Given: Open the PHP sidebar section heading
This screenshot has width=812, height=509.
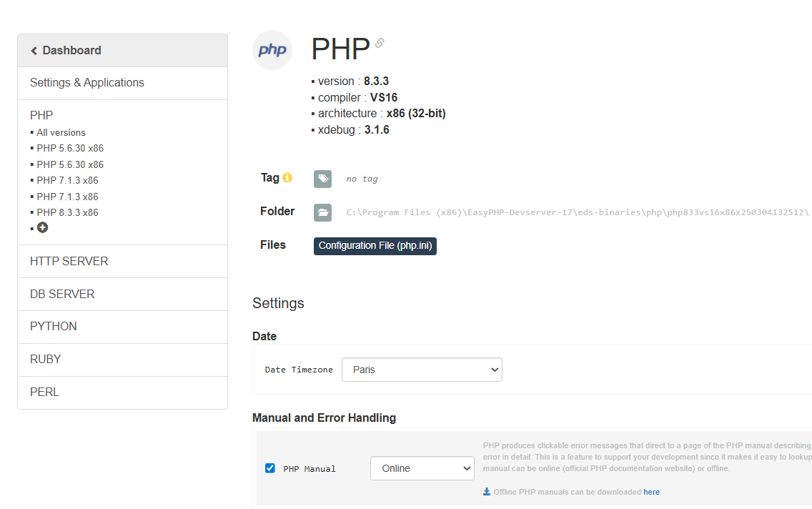Looking at the screenshot, I should (41, 115).
